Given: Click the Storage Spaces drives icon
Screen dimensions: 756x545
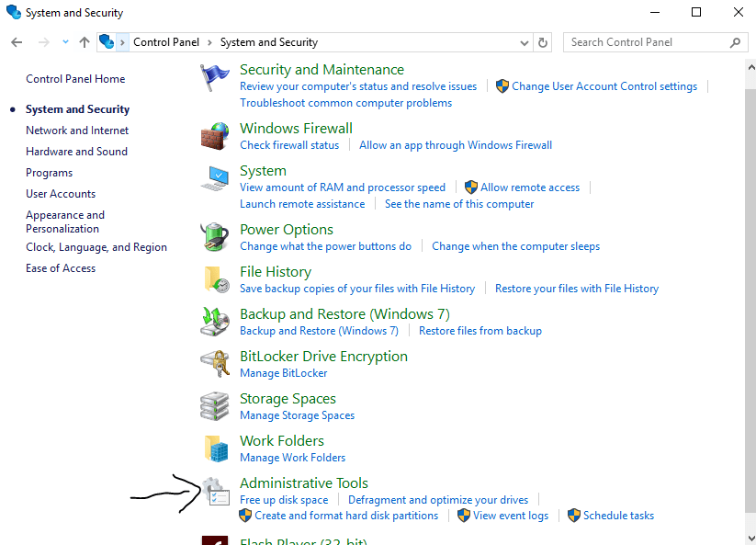Looking at the screenshot, I should tap(214, 406).
